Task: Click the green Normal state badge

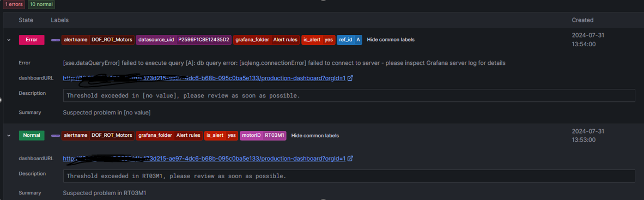Action: coord(31,135)
